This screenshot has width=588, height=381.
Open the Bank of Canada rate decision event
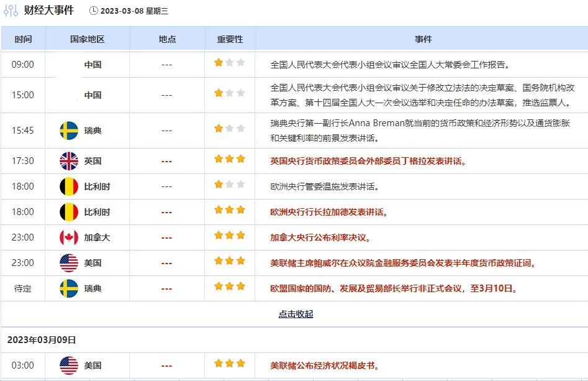[320, 237]
